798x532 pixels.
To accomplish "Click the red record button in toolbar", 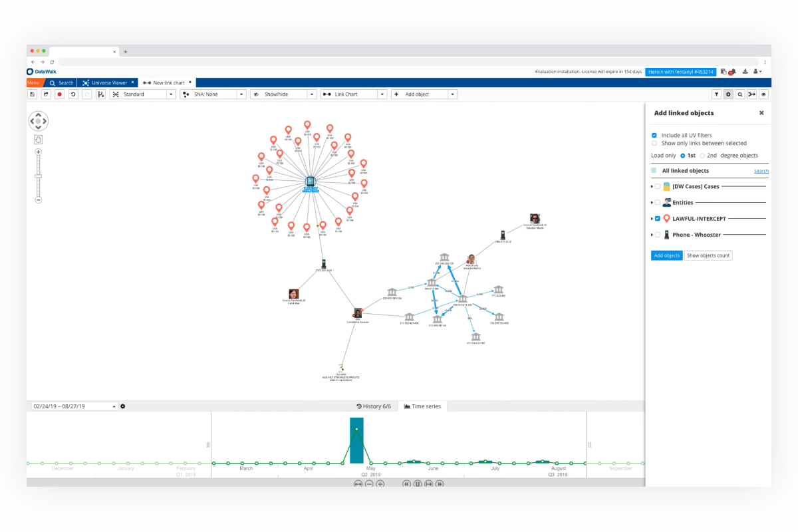I will [x=59, y=94].
